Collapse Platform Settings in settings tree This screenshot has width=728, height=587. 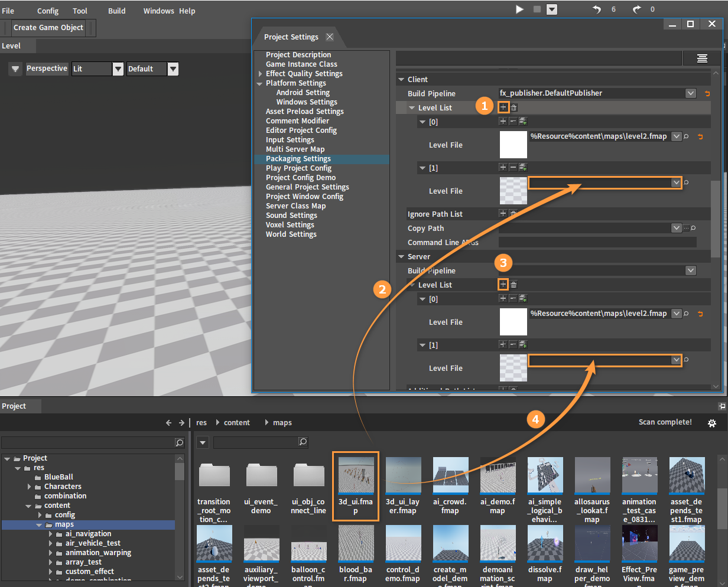pos(260,83)
